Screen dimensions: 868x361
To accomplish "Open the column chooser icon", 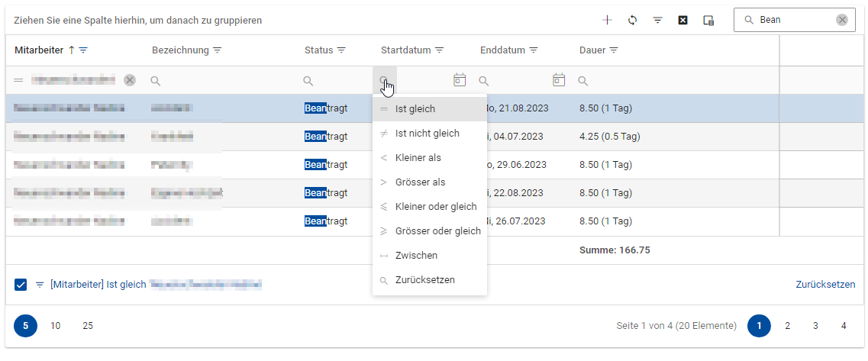I will pos(708,21).
